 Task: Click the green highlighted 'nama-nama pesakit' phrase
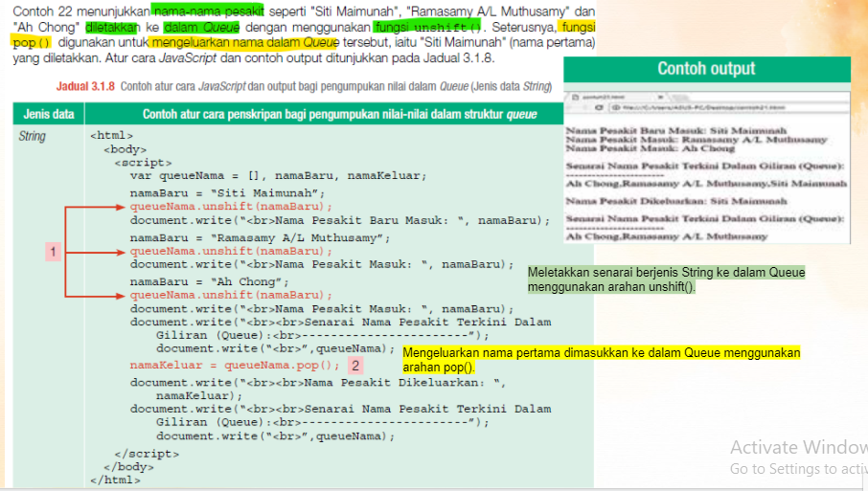click(208, 11)
